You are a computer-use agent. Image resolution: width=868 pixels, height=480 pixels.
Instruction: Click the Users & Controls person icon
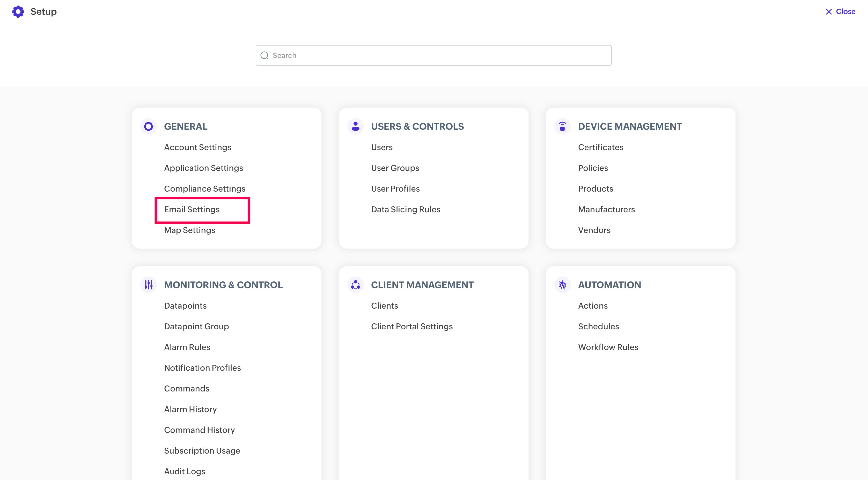[x=355, y=126]
